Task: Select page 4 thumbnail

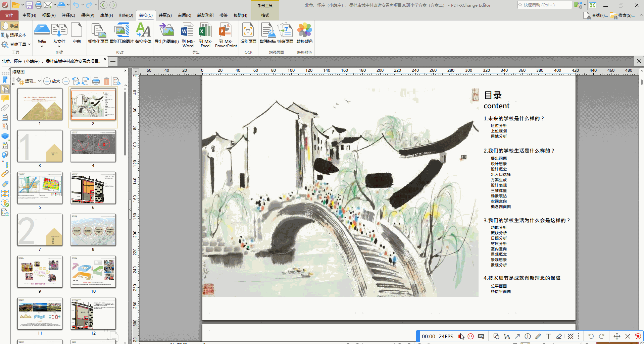Action: pos(93,146)
